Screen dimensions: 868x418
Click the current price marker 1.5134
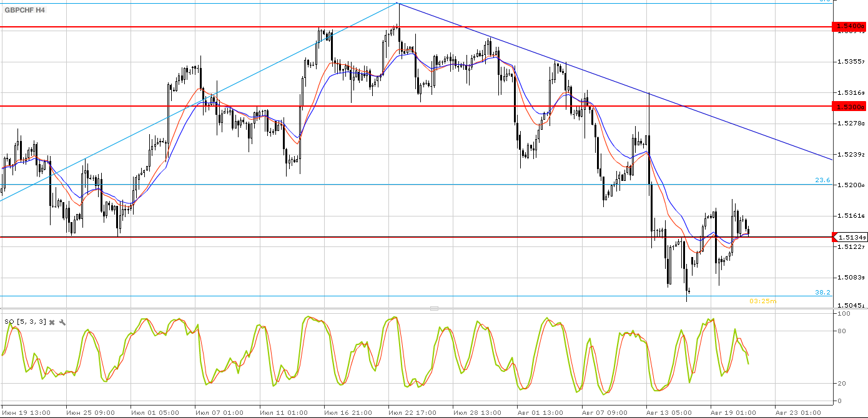pyautogui.click(x=849, y=237)
